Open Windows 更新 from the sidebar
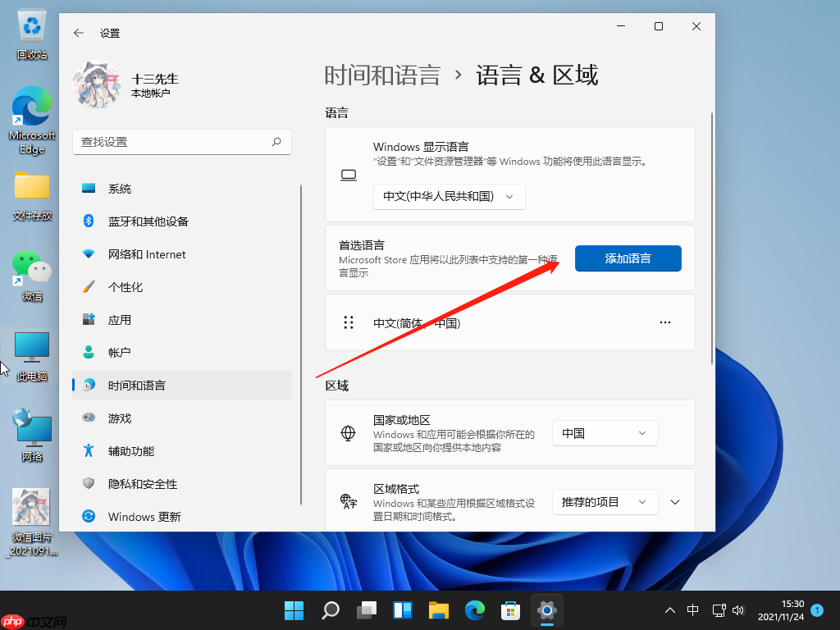Image resolution: width=840 pixels, height=630 pixels. (x=148, y=516)
